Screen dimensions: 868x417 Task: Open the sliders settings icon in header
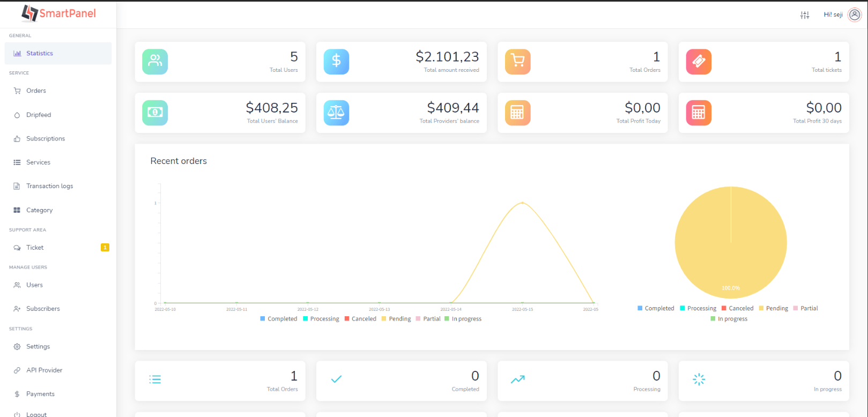click(x=805, y=15)
